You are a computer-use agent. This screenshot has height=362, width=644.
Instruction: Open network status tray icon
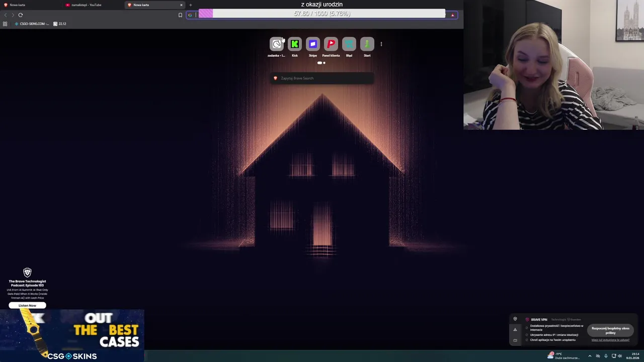pos(614,356)
